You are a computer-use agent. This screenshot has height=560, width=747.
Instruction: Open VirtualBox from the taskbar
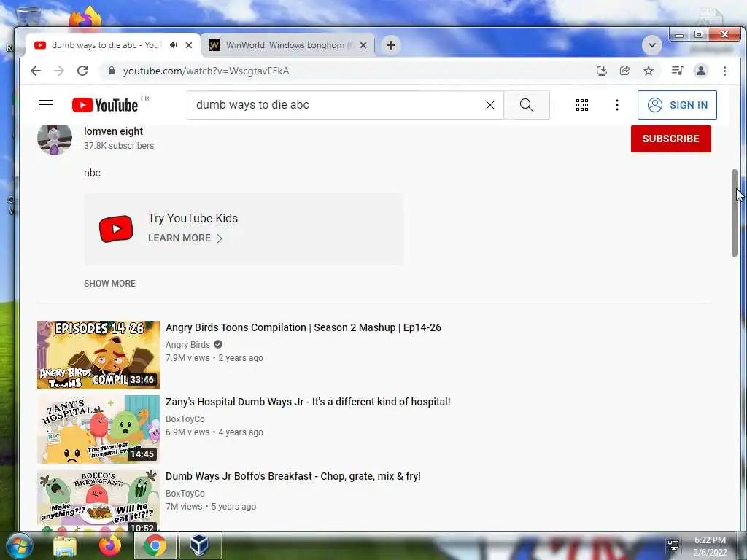pyautogui.click(x=200, y=545)
